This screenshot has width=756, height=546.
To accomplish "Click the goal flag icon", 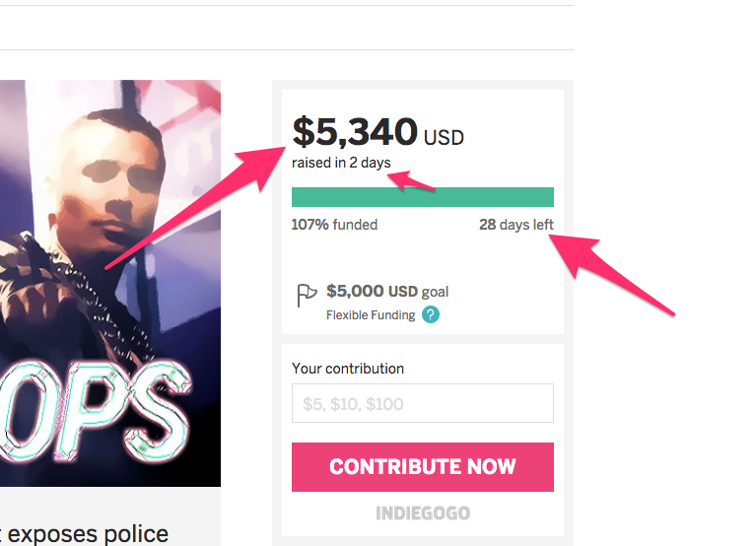I will pos(307,295).
